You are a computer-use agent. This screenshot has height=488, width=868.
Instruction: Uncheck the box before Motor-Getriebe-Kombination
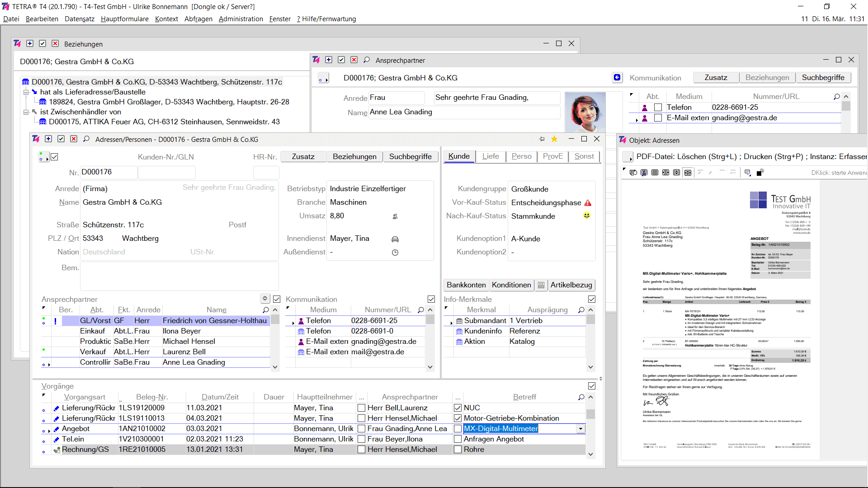click(458, 418)
